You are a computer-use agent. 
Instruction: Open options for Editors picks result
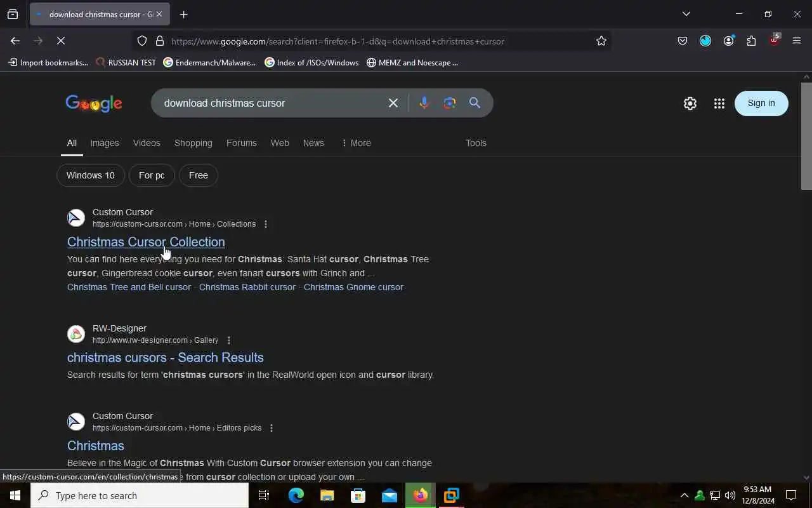click(272, 428)
